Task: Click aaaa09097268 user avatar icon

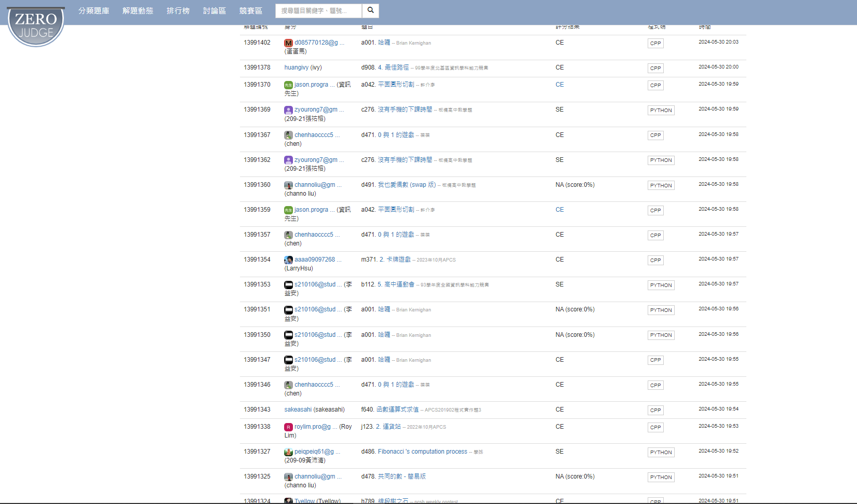Action: coord(288,260)
